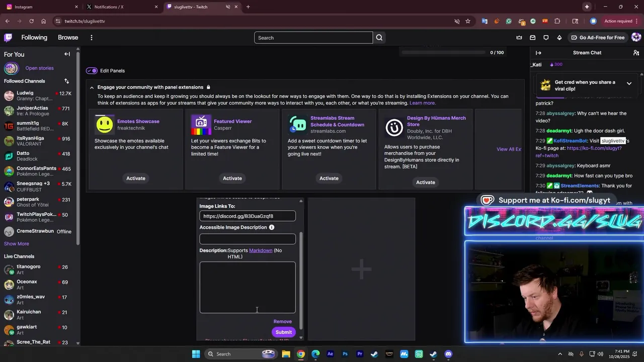Open the Twitch inbox notifications icon
Screen dimensions: 644x362
[533, 38]
